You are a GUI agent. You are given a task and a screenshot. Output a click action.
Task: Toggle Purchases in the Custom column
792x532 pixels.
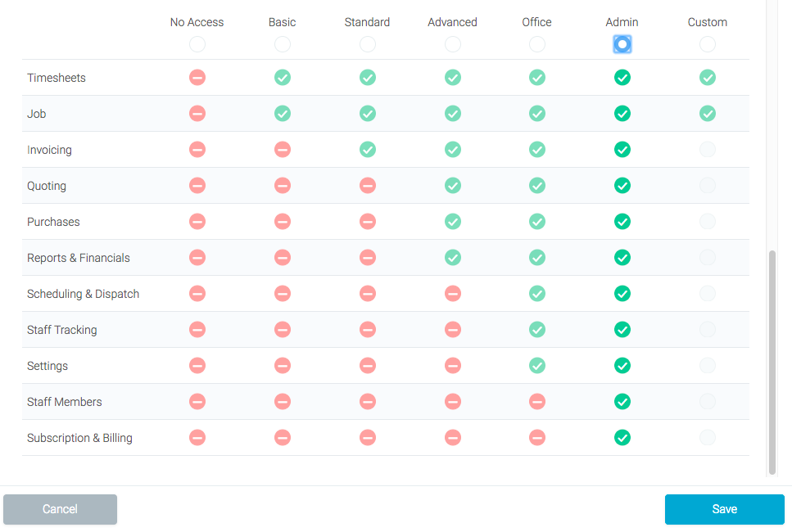pyautogui.click(x=707, y=222)
